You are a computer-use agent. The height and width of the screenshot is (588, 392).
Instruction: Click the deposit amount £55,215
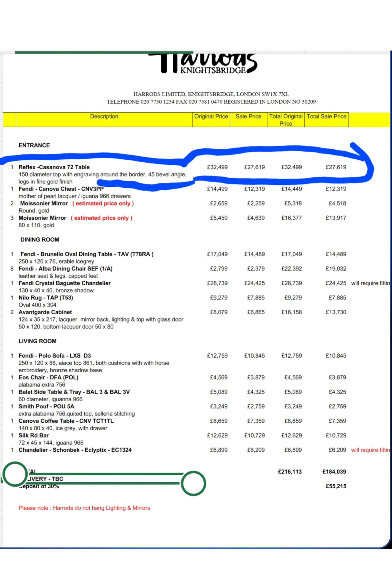[x=336, y=486]
